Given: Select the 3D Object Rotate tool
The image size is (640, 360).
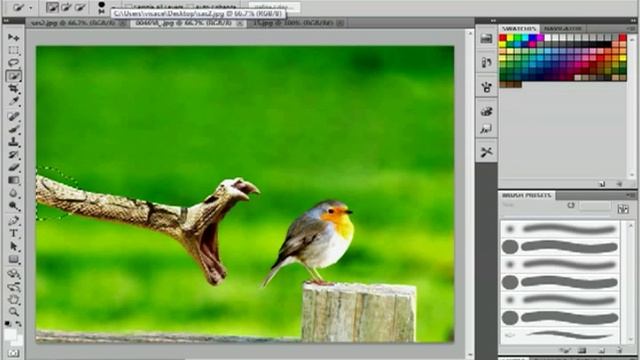Looking at the screenshot, I should (x=13, y=274).
